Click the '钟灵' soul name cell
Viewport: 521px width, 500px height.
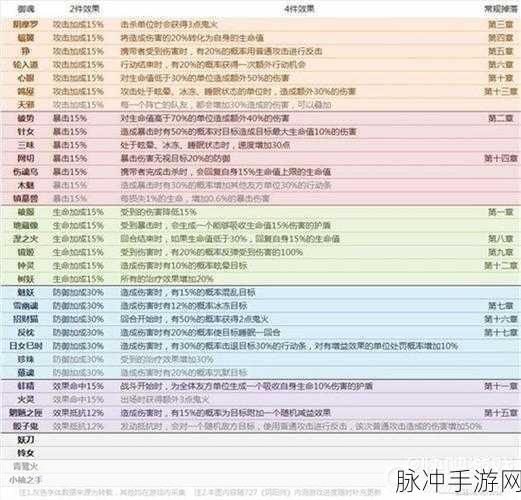point(26,266)
